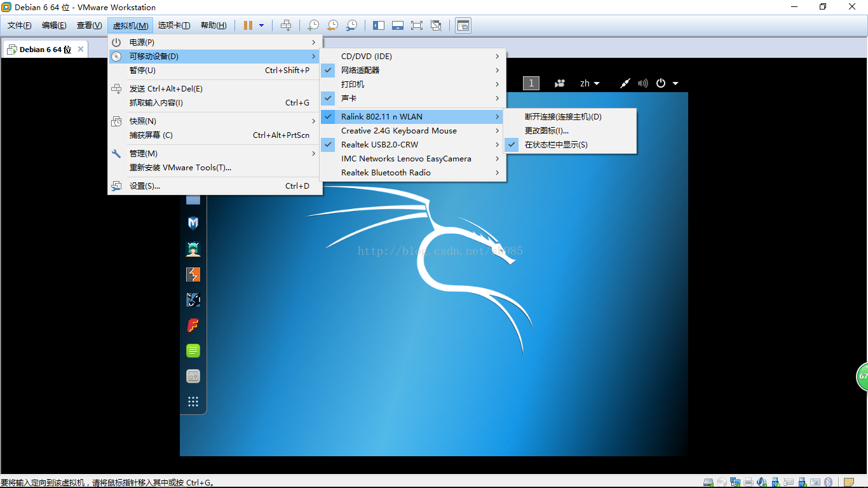Click the Kali screen recorder camera icon
868x488 pixels.
[560, 83]
